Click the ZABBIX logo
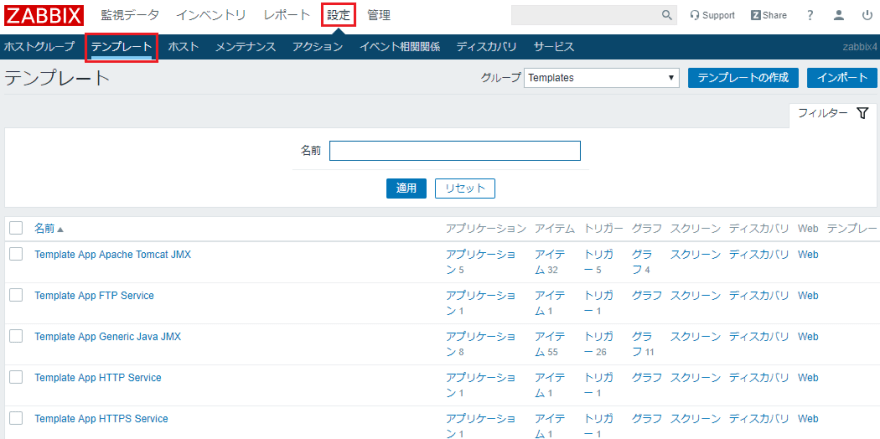 (44, 15)
